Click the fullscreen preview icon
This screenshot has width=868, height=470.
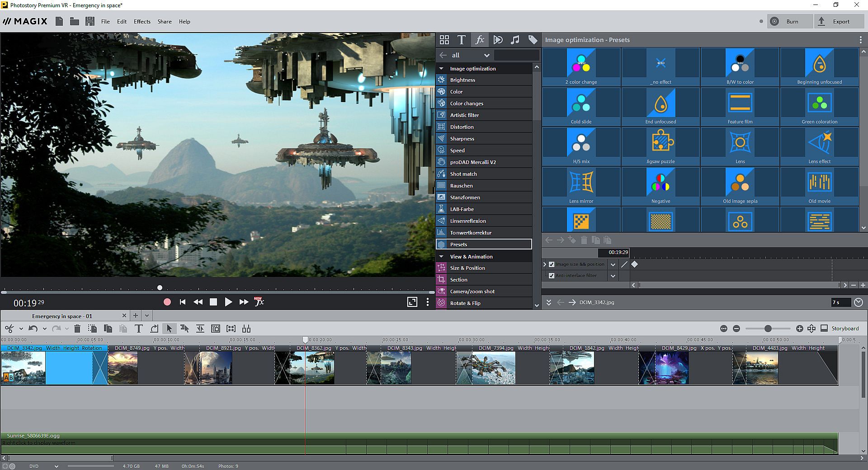pos(412,302)
